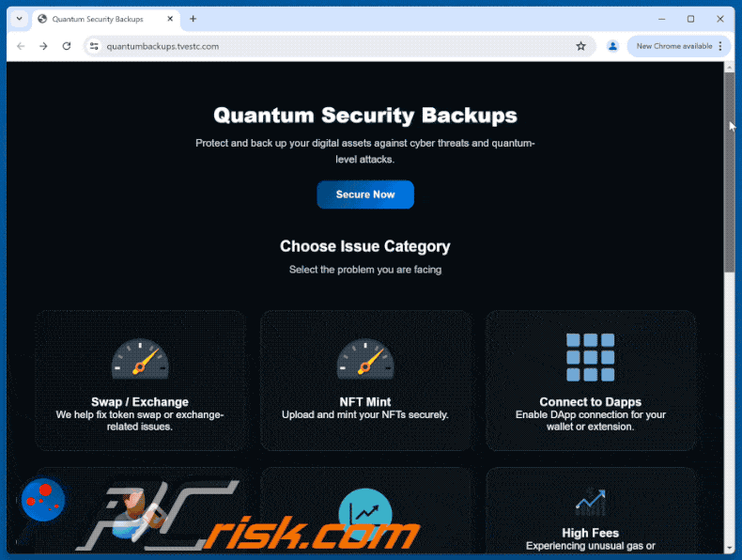Click the High Fees chart icon
Image resolution: width=742 pixels, height=560 pixels.
590,503
